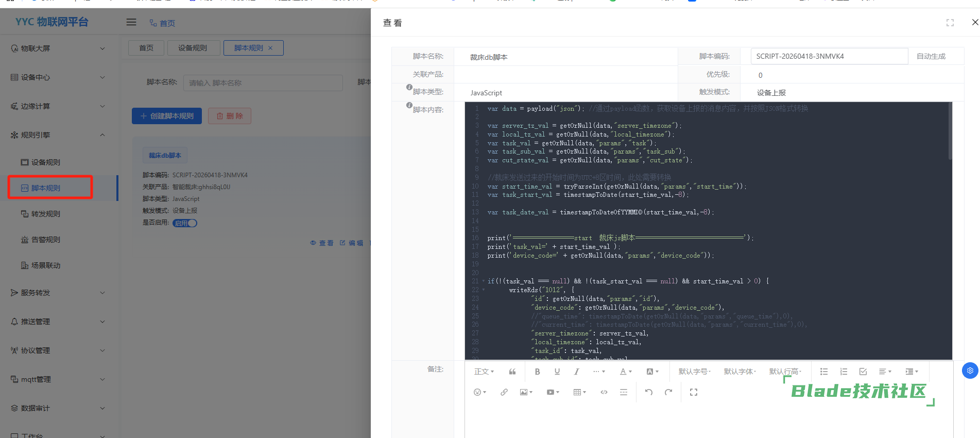980x438 pixels.
Task: Apply italic formatting in the remarks editor
Action: point(576,372)
